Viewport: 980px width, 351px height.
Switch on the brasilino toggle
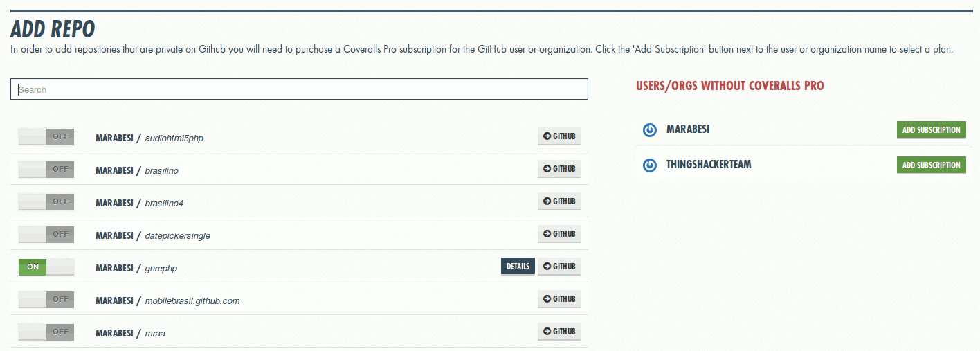[46, 169]
